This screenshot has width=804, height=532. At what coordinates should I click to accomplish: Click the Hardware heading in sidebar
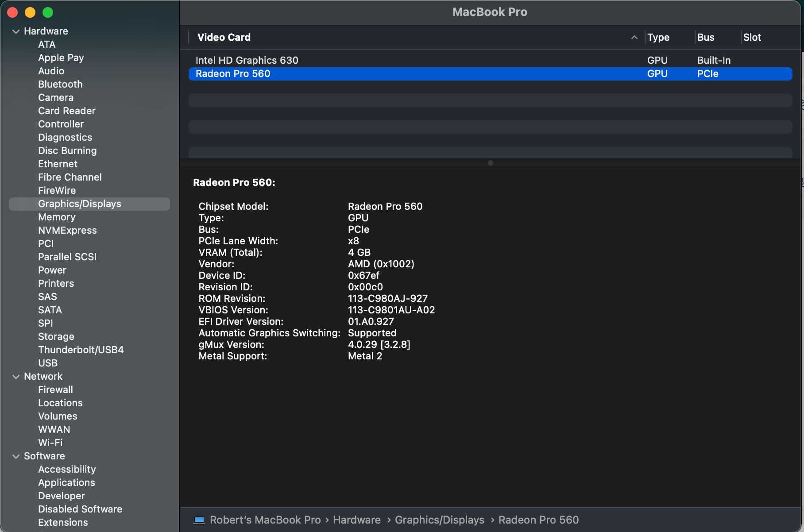(46, 31)
